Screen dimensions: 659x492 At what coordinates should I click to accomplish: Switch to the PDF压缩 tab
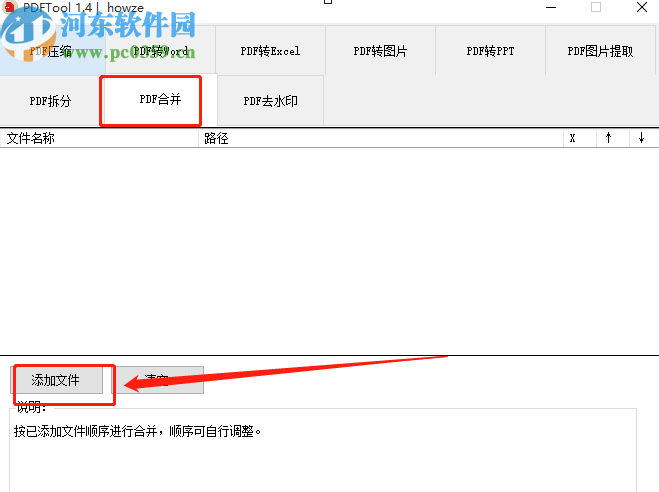[x=52, y=51]
